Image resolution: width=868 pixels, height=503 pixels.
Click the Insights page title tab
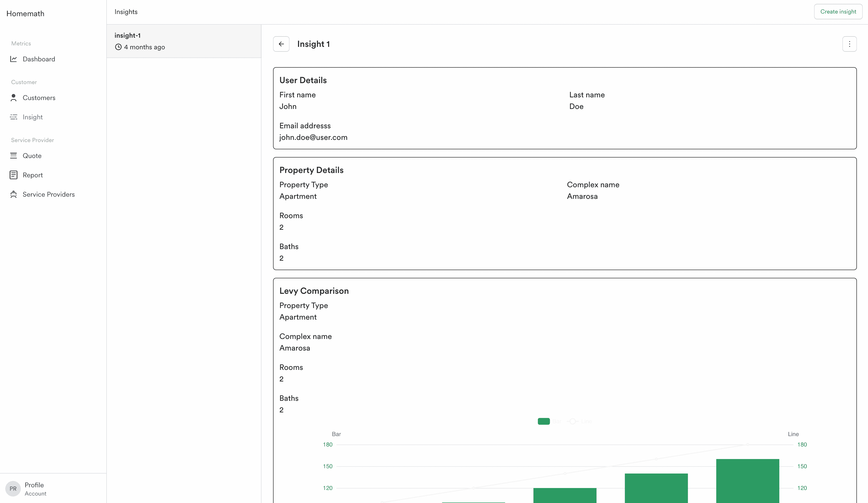point(126,11)
